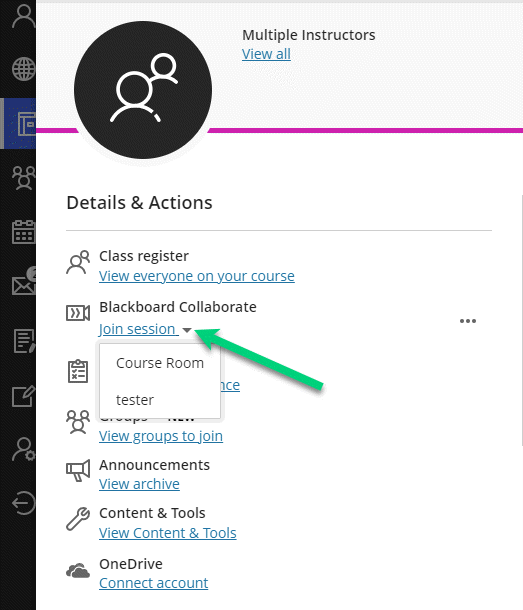Open the globe institution page icon

tap(23, 69)
